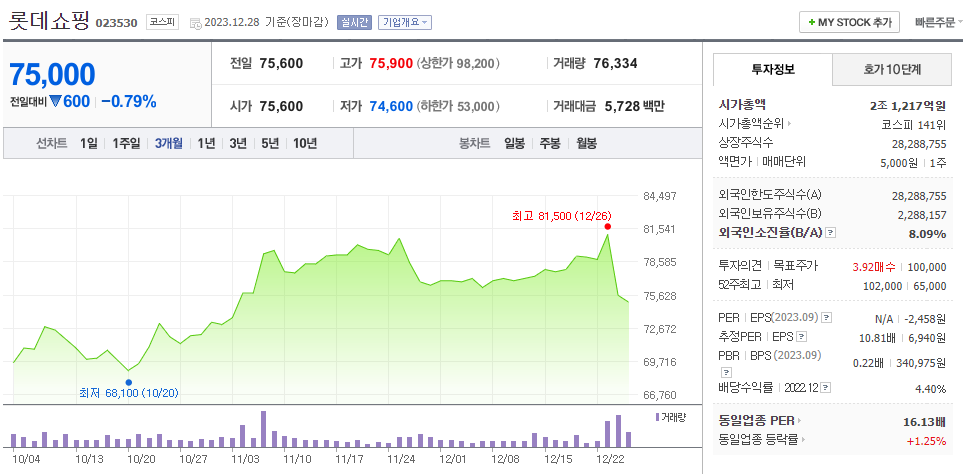Click the red 최고 81,500 chart marker
Screen dimensions: 978x474
coord(608,226)
